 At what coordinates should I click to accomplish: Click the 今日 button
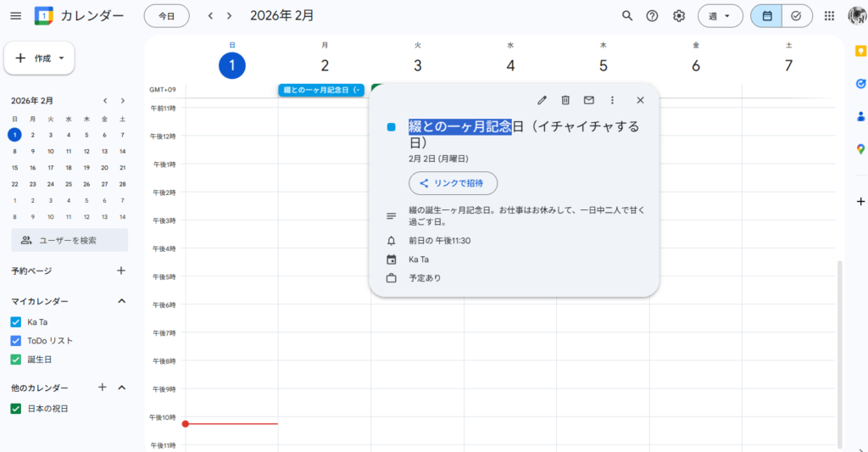point(166,16)
